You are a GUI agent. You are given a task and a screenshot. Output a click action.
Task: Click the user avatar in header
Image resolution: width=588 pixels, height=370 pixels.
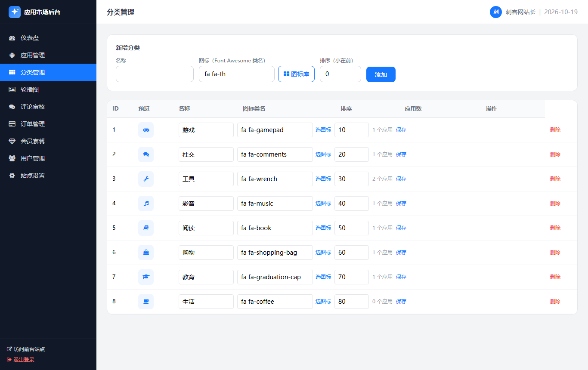pyautogui.click(x=496, y=12)
